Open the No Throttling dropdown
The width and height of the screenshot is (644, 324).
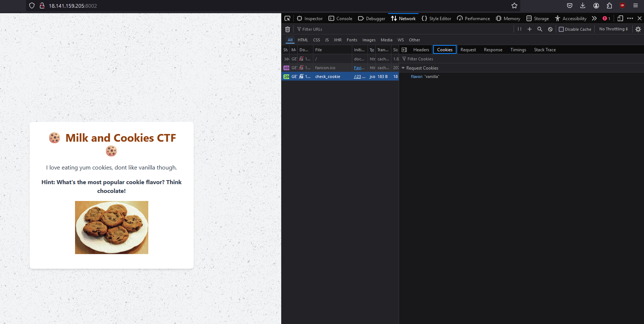coord(613,29)
